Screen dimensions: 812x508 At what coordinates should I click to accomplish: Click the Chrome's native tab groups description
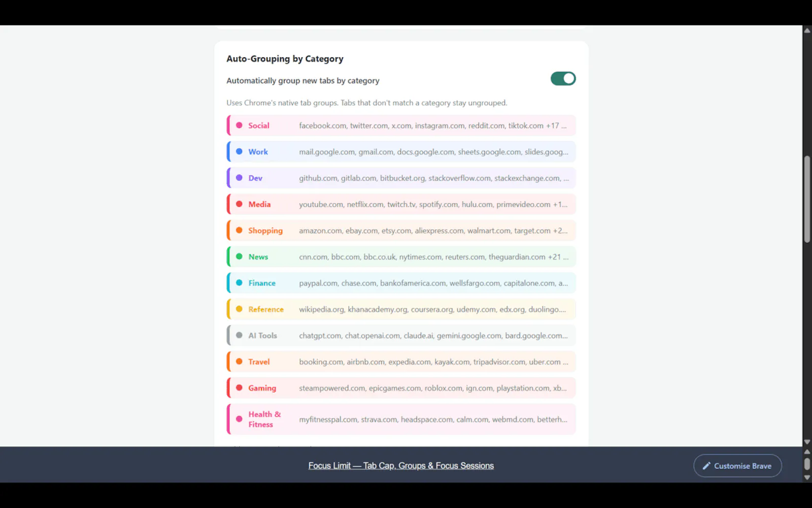tap(367, 103)
